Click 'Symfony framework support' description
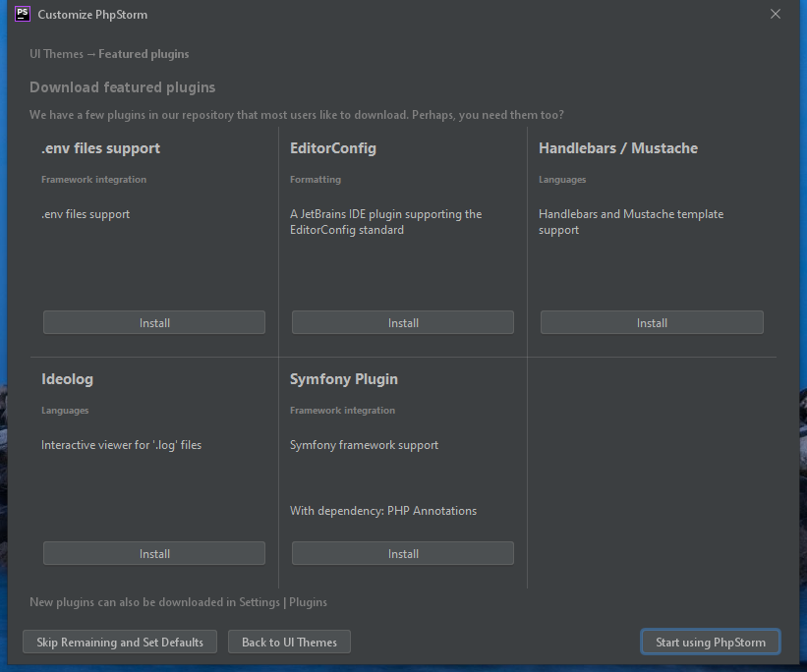The width and height of the screenshot is (807, 672). click(x=364, y=445)
